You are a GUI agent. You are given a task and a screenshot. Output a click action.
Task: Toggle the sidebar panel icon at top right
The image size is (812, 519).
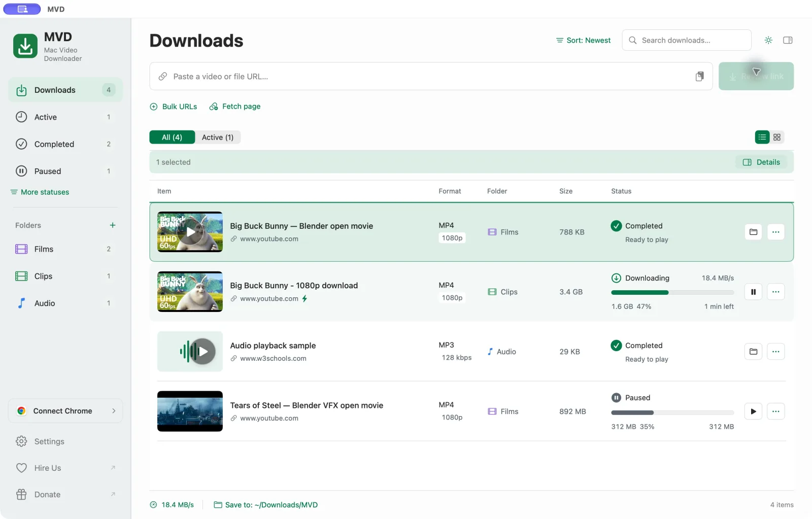click(x=788, y=40)
